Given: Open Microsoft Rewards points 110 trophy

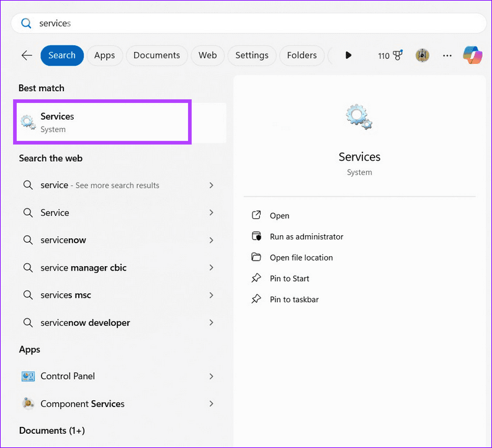Looking at the screenshot, I should pos(390,55).
